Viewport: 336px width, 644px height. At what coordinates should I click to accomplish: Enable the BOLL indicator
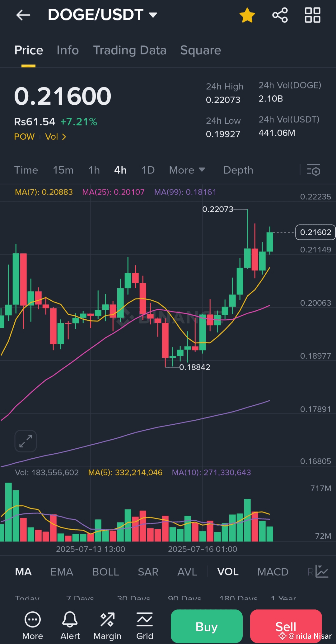pos(105,572)
